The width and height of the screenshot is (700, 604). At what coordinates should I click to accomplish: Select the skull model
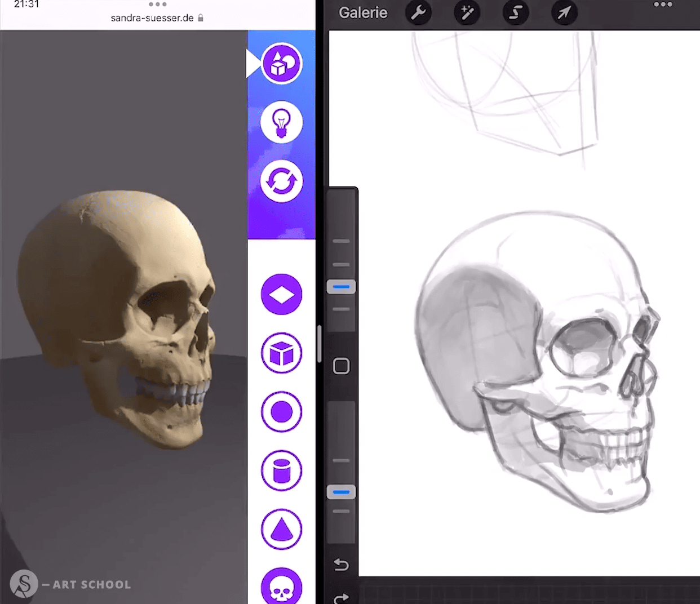pyautogui.click(x=282, y=587)
